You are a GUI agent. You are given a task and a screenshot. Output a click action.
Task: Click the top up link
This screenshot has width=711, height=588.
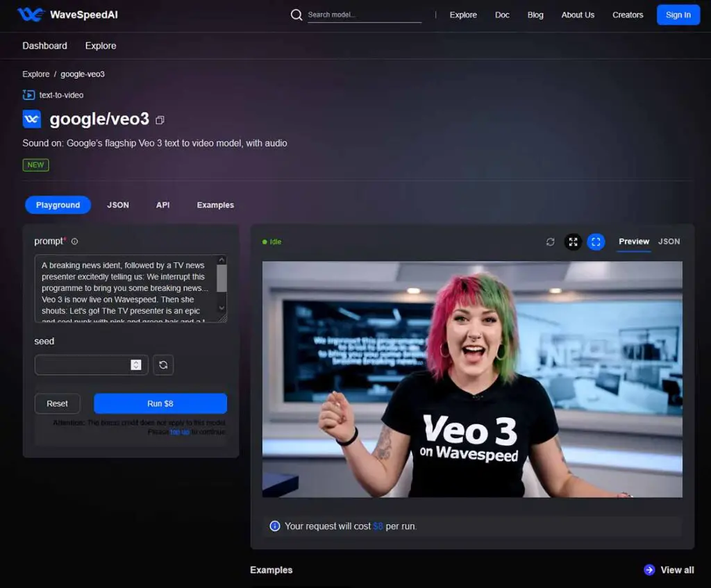[180, 432]
